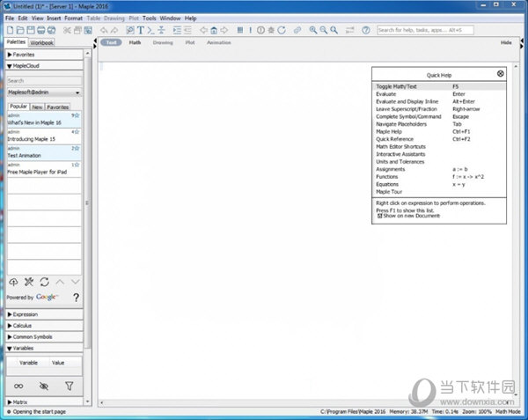Open Interactive Assistants in Quick Help
The height and width of the screenshot is (420, 528).
[x=400, y=154]
